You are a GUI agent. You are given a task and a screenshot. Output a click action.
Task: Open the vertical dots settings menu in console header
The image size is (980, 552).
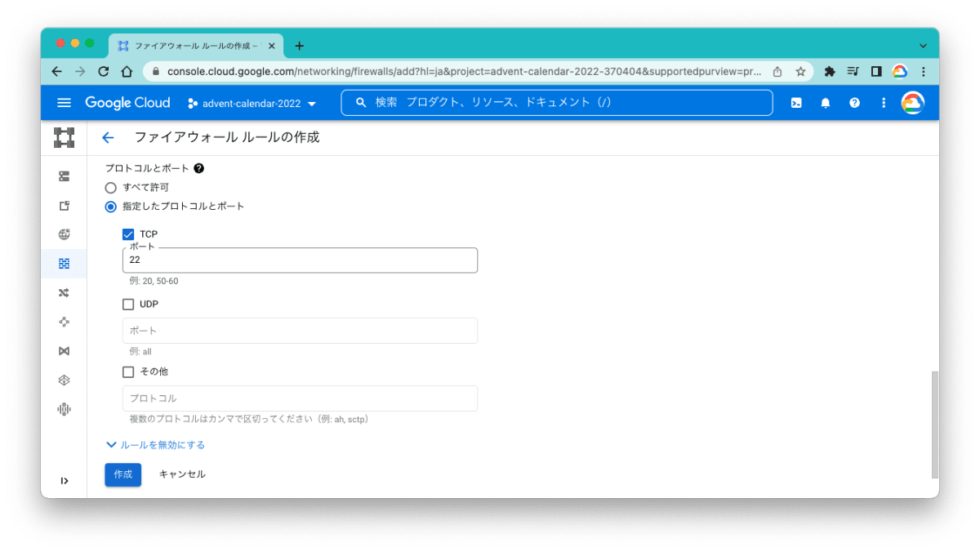tap(883, 103)
